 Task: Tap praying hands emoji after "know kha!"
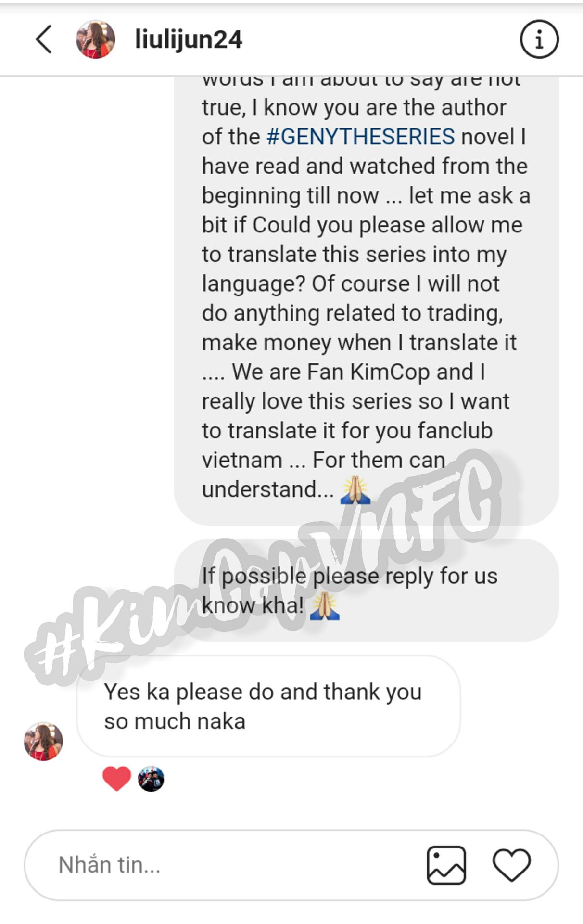tap(324, 606)
